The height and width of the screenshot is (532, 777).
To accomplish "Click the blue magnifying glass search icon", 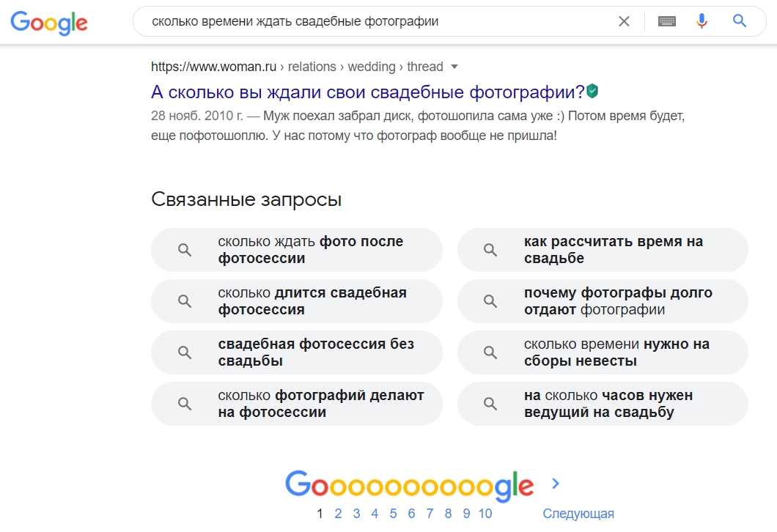I will point(739,21).
